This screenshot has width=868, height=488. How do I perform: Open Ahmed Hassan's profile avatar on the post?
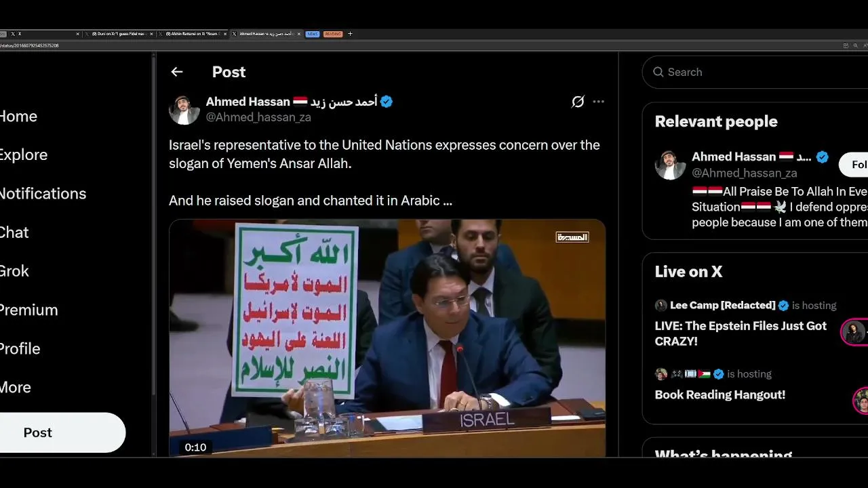point(184,109)
